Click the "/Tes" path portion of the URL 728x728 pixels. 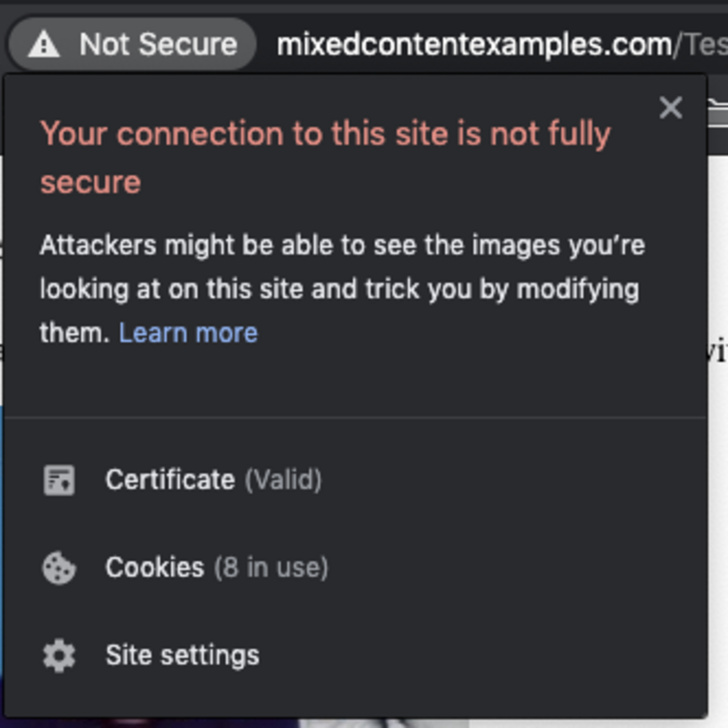(x=702, y=45)
